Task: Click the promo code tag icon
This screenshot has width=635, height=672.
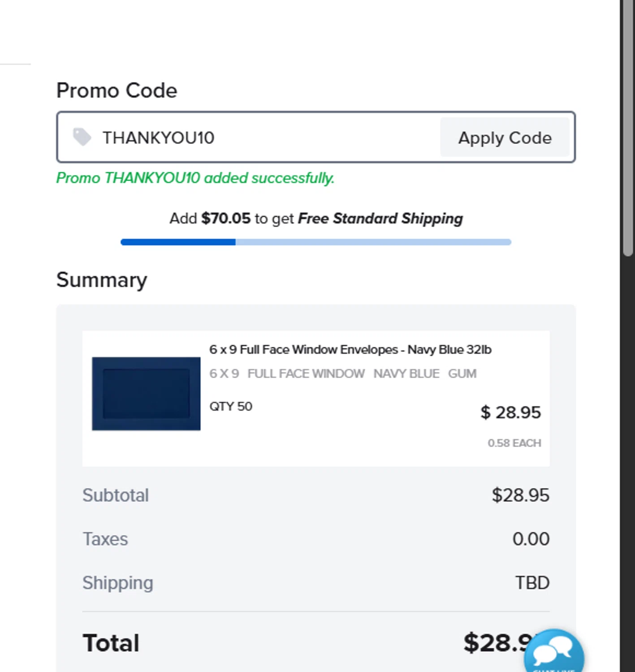Action: tap(82, 137)
